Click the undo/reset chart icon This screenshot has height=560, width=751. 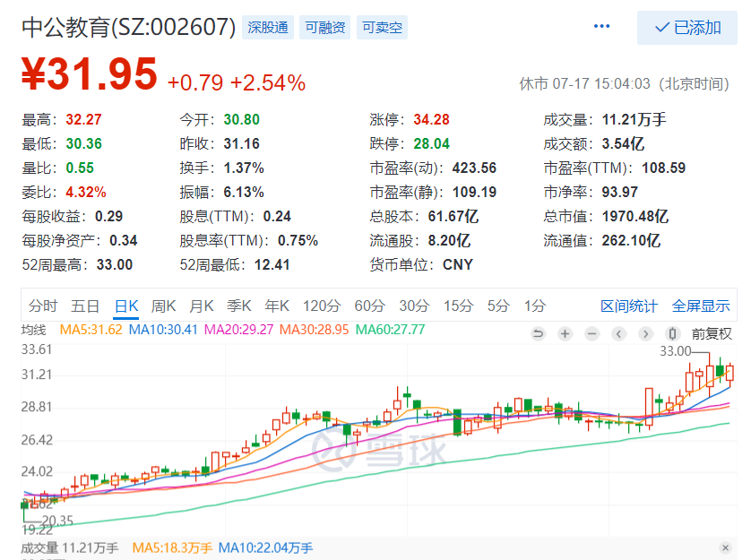tap(539, 334)
